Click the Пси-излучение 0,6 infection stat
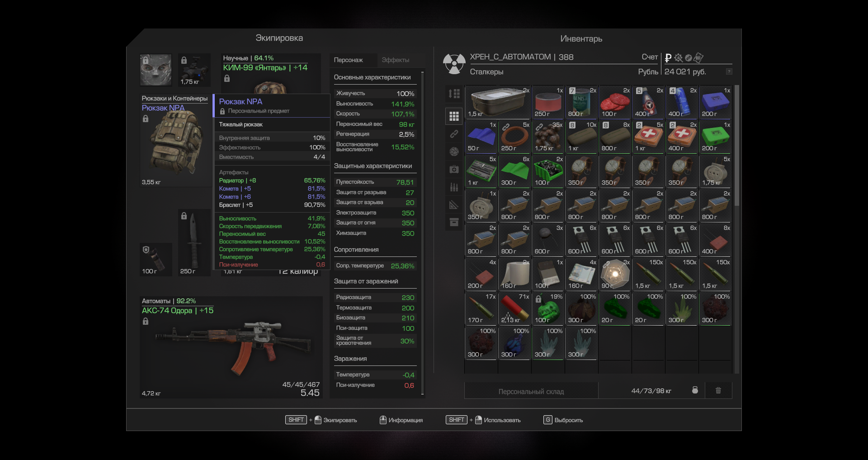This screenshot has width=868, height=460. [x=375, y=385]
